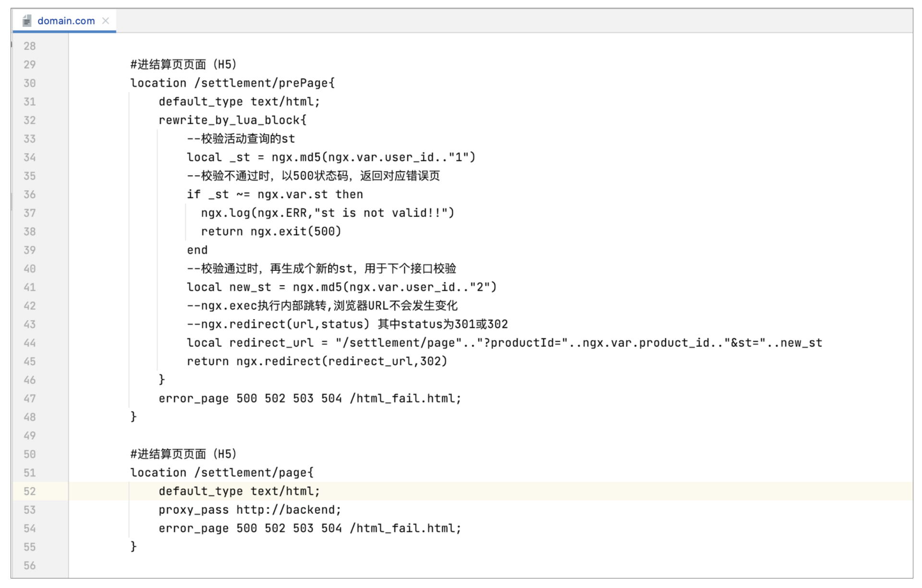Click line number 32 in the gutter
The image size is (922, 588).
tap(30, 120)
